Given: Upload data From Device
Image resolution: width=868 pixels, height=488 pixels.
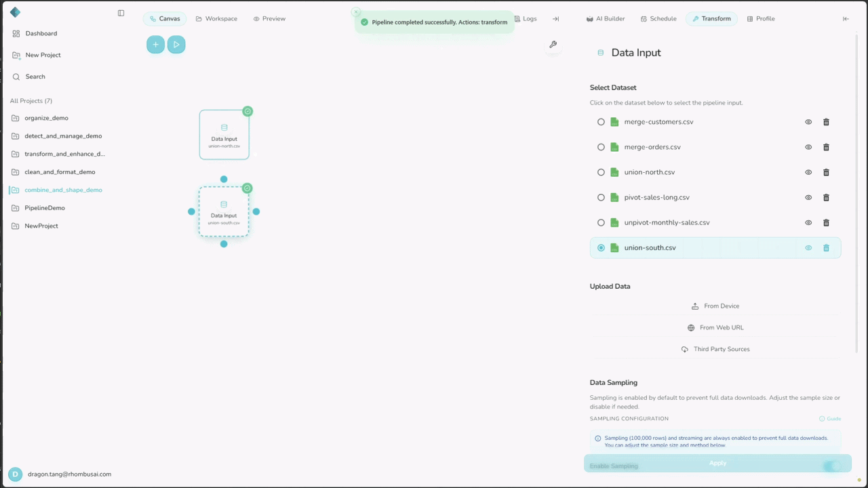Looking at the screenshot, I should 715,306.
